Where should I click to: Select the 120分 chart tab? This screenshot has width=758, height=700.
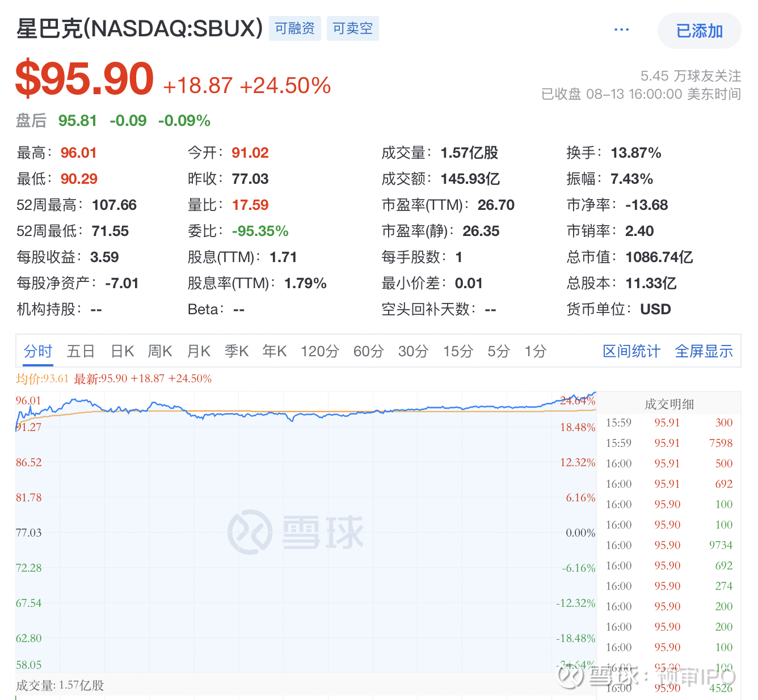319,352
